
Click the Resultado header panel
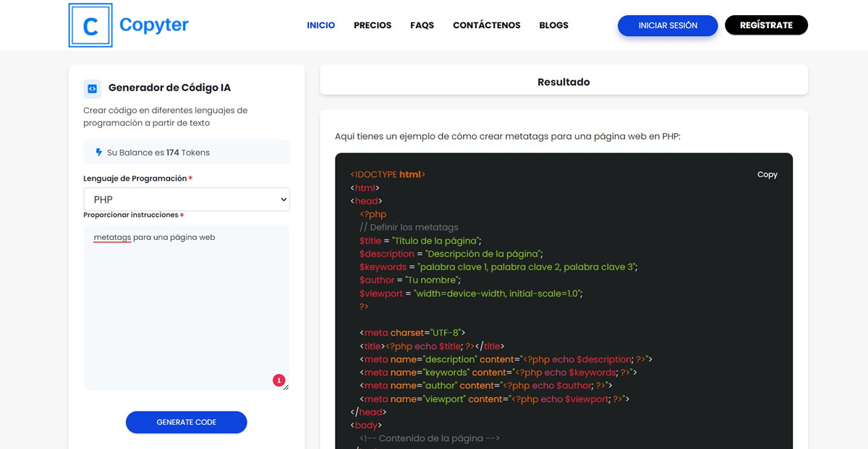click(x=563, y=82)
